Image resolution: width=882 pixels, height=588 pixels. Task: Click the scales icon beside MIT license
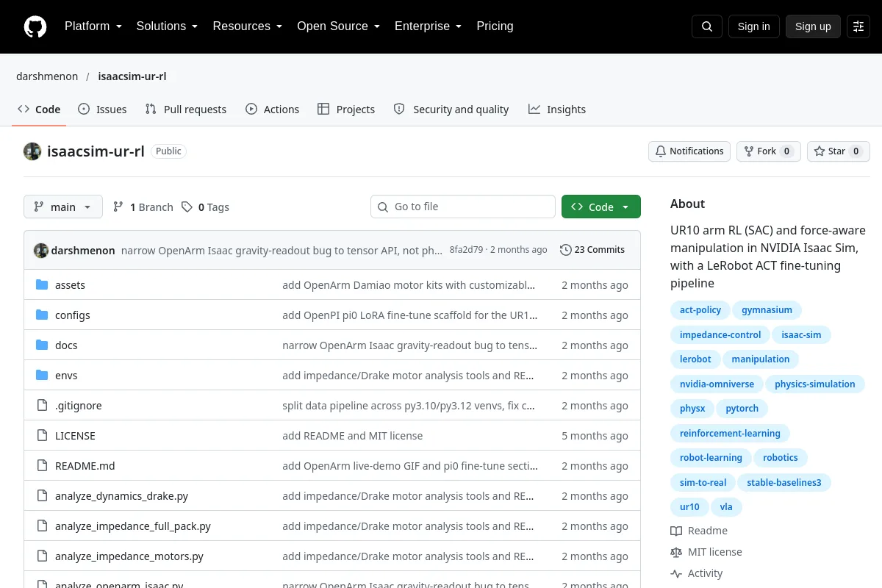(676, 552)
